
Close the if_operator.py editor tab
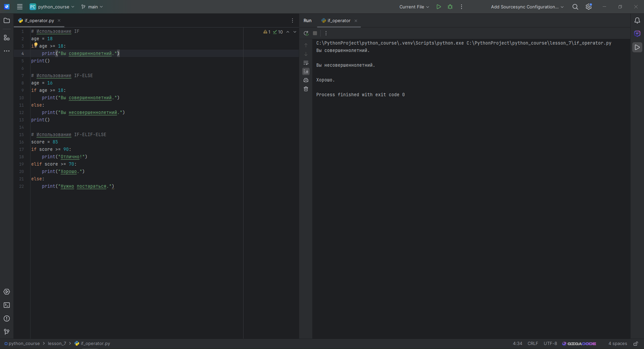tap(59, 20)
